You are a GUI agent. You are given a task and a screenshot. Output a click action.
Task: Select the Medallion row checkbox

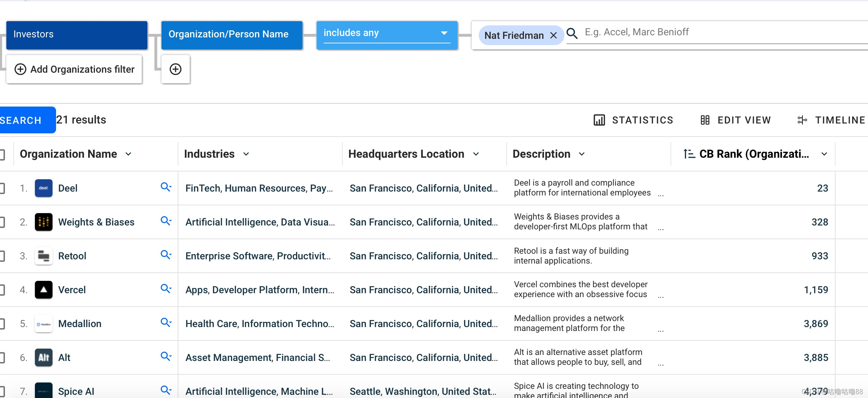pyautogui.click(x=2, y=324)
